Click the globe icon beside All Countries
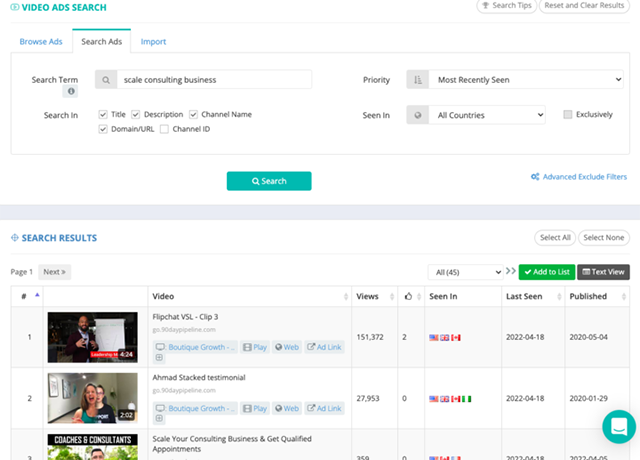 tap(418, 115)
